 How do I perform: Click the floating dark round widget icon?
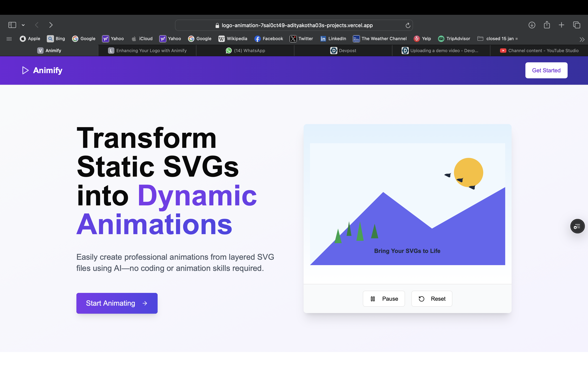coord(577,226)
